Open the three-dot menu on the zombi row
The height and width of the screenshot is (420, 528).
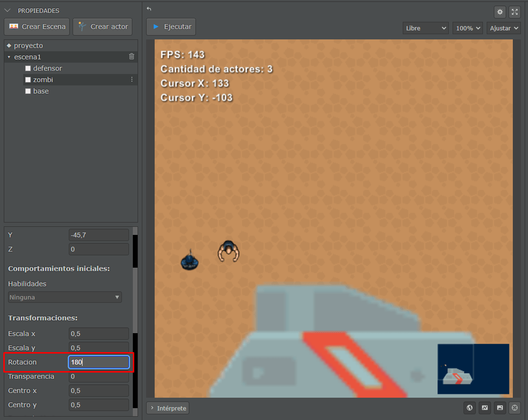(x=132, y=79)
